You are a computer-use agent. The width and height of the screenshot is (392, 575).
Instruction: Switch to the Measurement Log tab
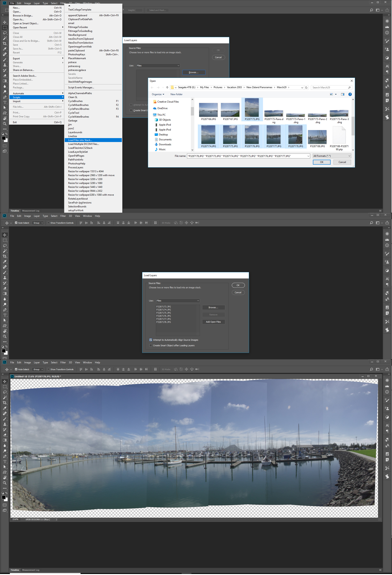tap(31, 211)
